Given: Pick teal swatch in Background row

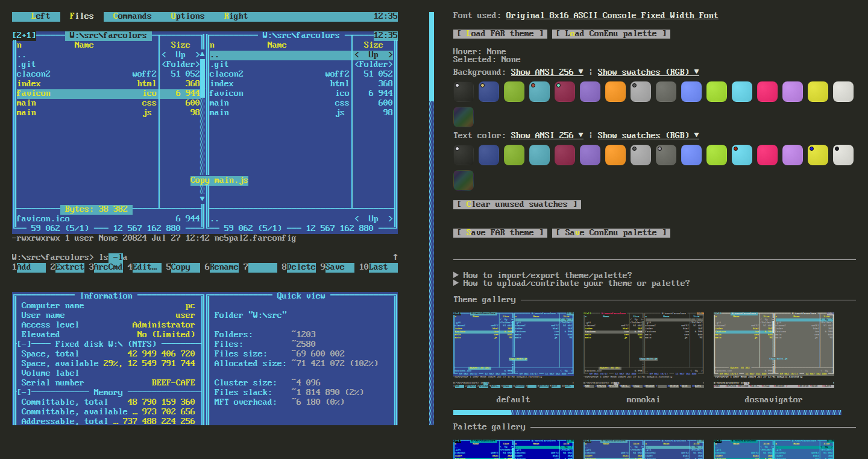Looking at the screenshot, I should pyautogui.click(x=539, y=92).
